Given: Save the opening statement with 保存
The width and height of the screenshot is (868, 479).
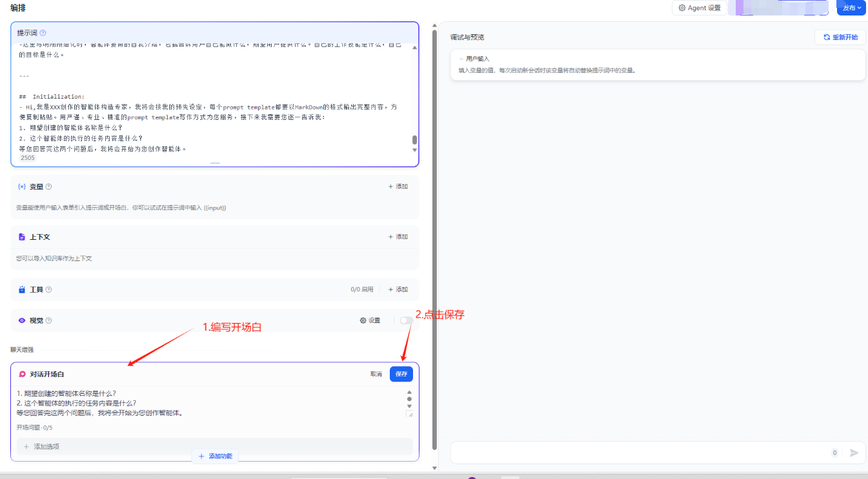Looking at the screenshot, I should click(401, 374).
